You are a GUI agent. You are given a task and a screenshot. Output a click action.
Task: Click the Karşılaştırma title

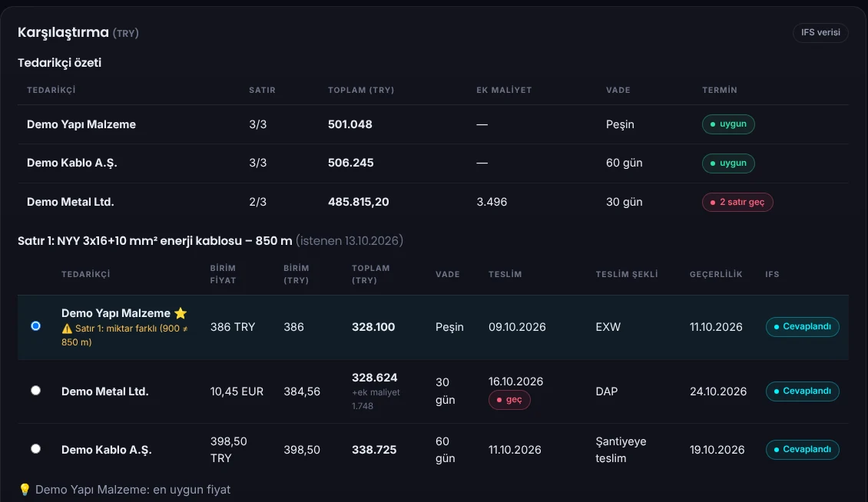point(63,33)
